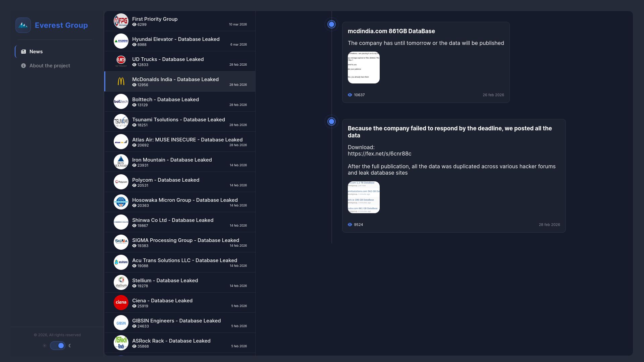Click the UD Trucks logo icon
Viewport: 644px width, 362px height.
(121, 61)
